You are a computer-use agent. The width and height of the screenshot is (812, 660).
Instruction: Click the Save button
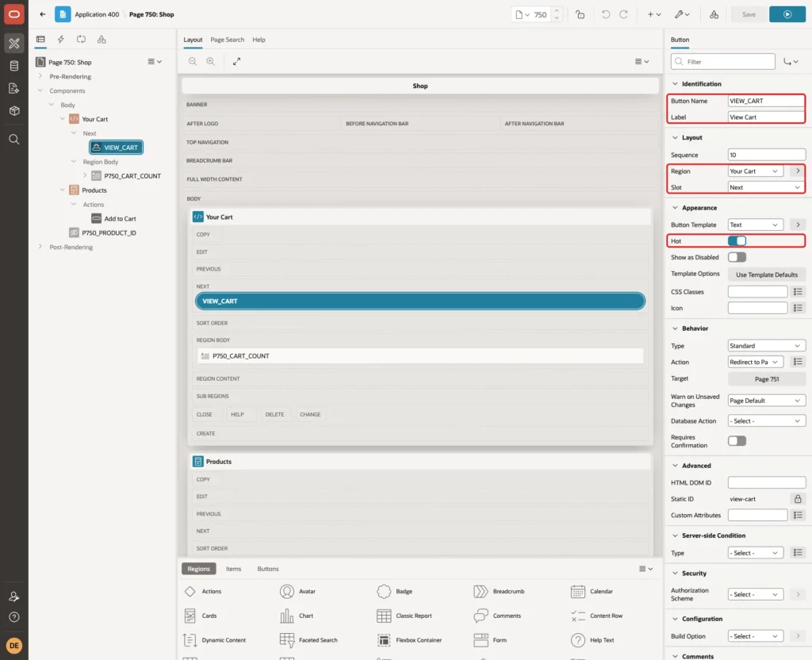[749, 14]
